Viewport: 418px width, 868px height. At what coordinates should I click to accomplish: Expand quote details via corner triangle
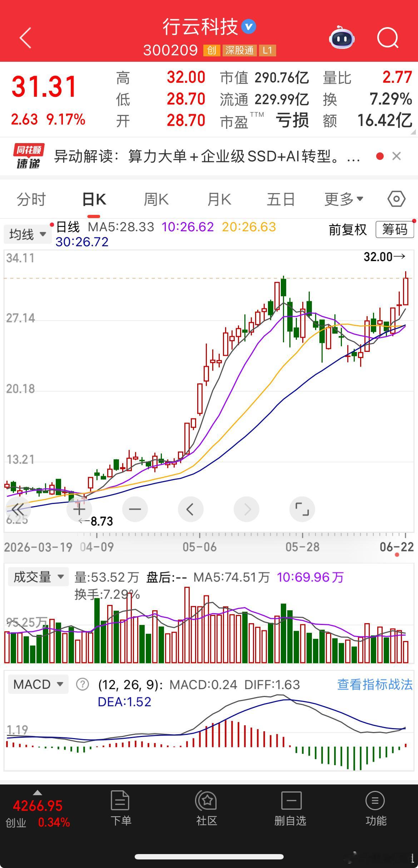[414, 132]
